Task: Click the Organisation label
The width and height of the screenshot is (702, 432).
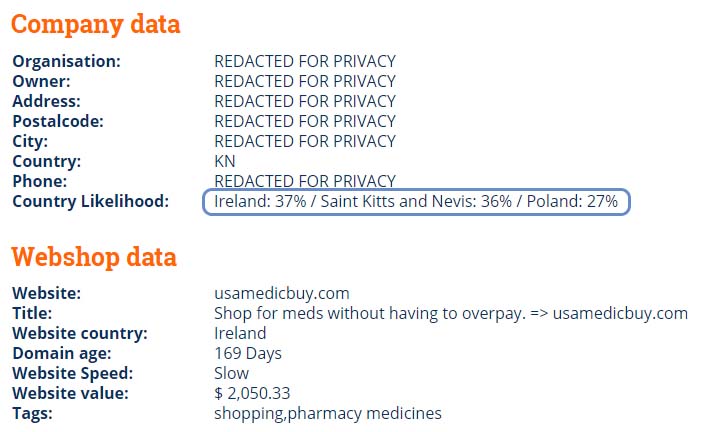Action: click(67, 61)
